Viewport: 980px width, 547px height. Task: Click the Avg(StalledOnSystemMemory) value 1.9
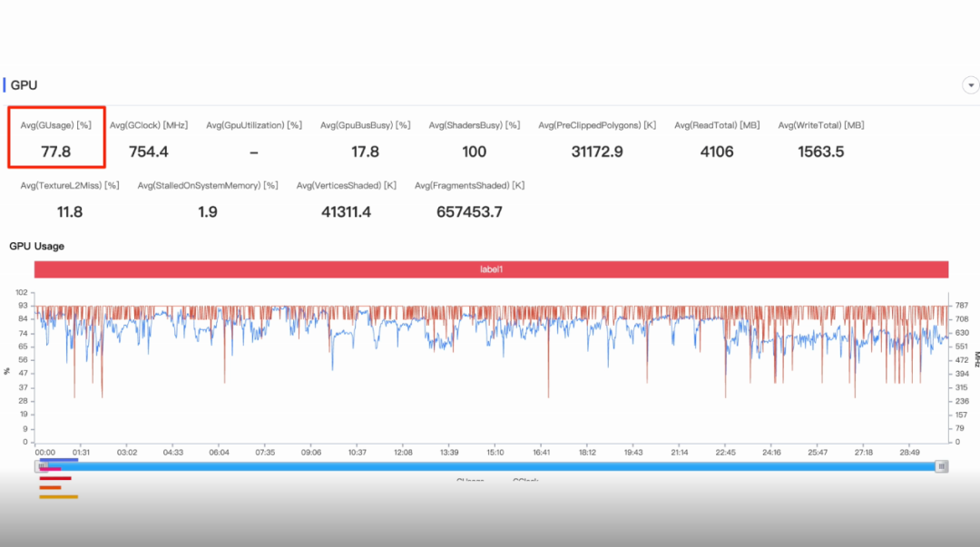click(x=208, y=212)
